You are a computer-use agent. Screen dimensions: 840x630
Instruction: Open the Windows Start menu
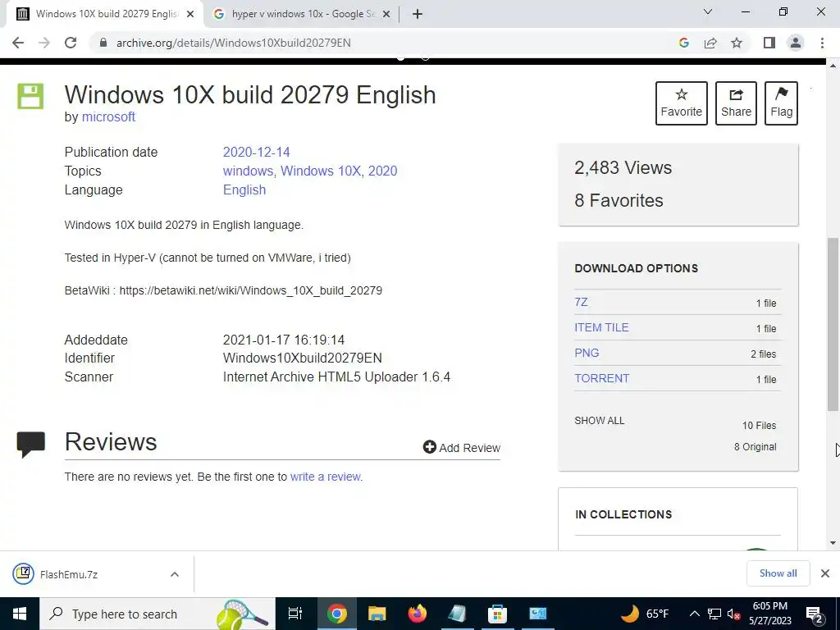tap(20, 614)
